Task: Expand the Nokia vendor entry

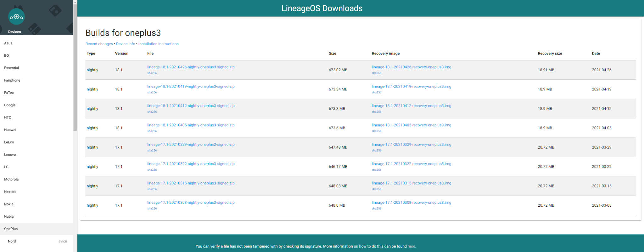Action: coord(36,204)
